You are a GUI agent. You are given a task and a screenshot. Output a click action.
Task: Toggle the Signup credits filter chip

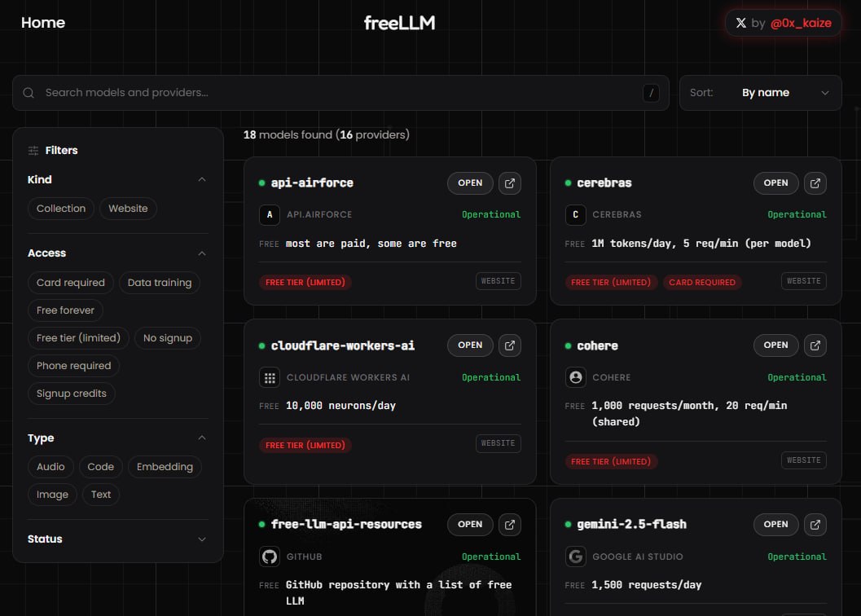72,394
